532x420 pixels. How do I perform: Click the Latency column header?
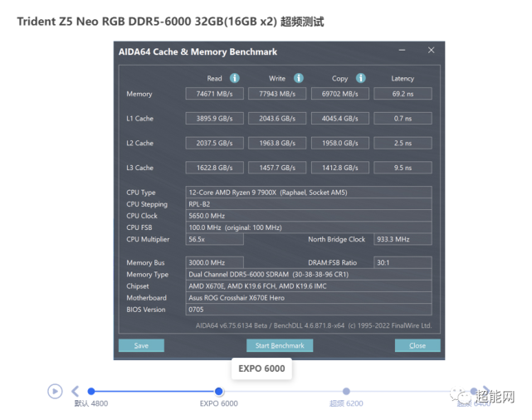tap(403, 78)
